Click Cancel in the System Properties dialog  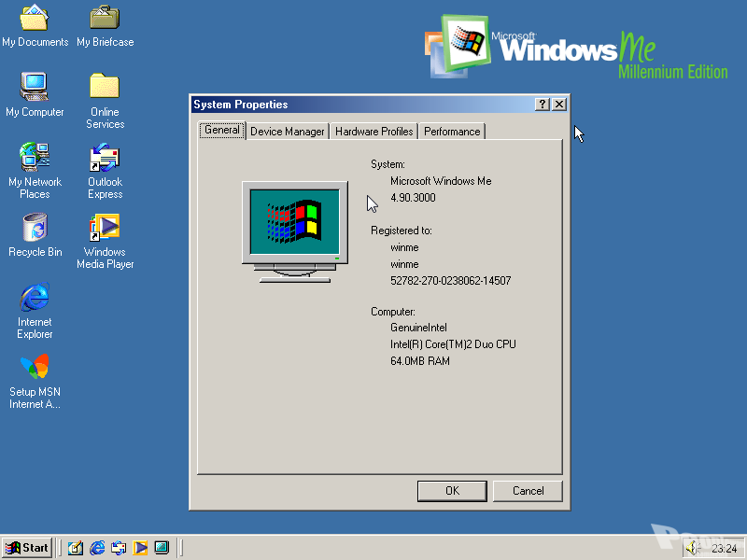528,491
